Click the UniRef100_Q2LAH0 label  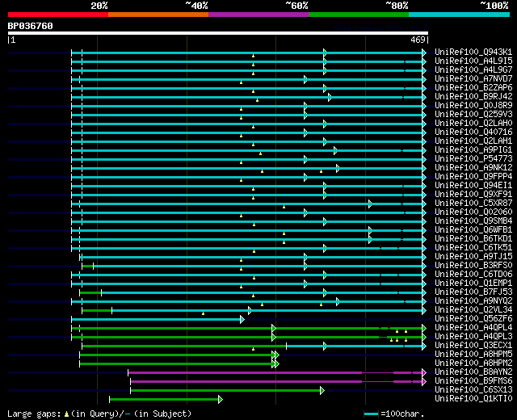pyautogui.click(x=473, y=124)
